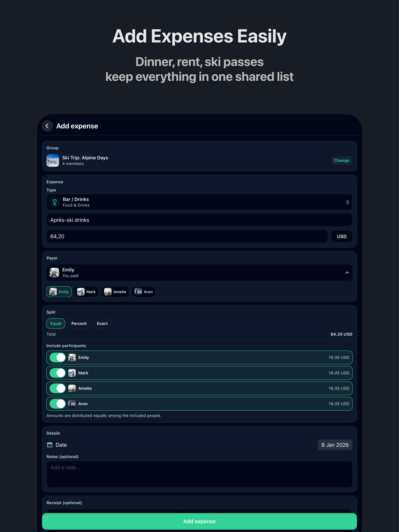
Task: Edit the Après-ski drinks description field
Action: [x=199, y=220]
